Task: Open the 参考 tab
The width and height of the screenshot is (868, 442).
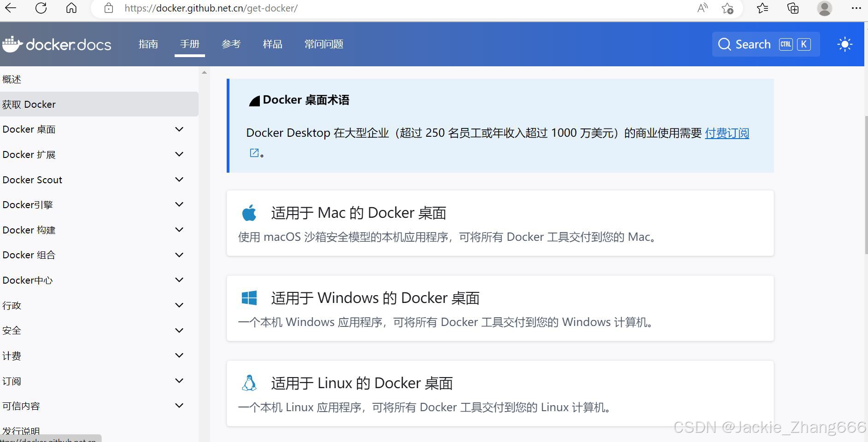Action: pos(231,44)
